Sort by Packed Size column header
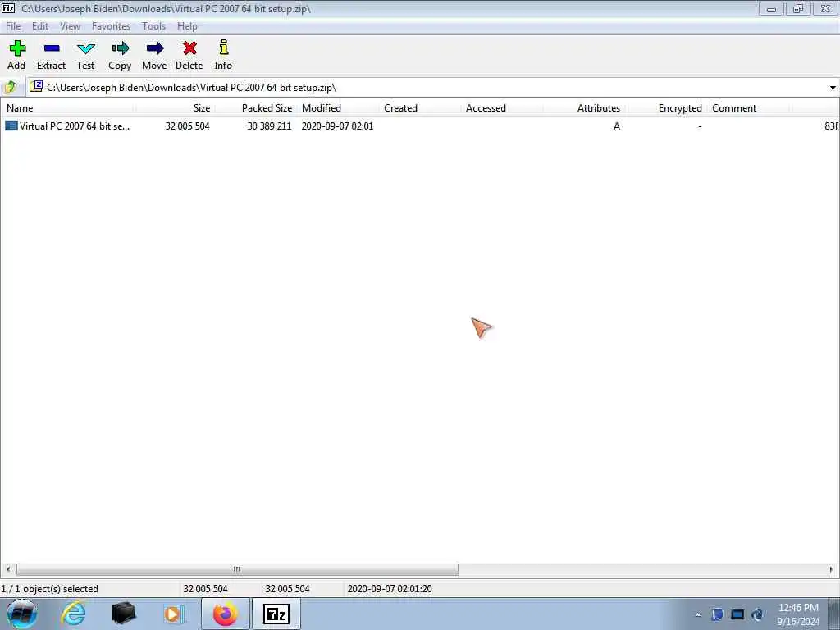840x630 pixels. (x=256, y=107)
